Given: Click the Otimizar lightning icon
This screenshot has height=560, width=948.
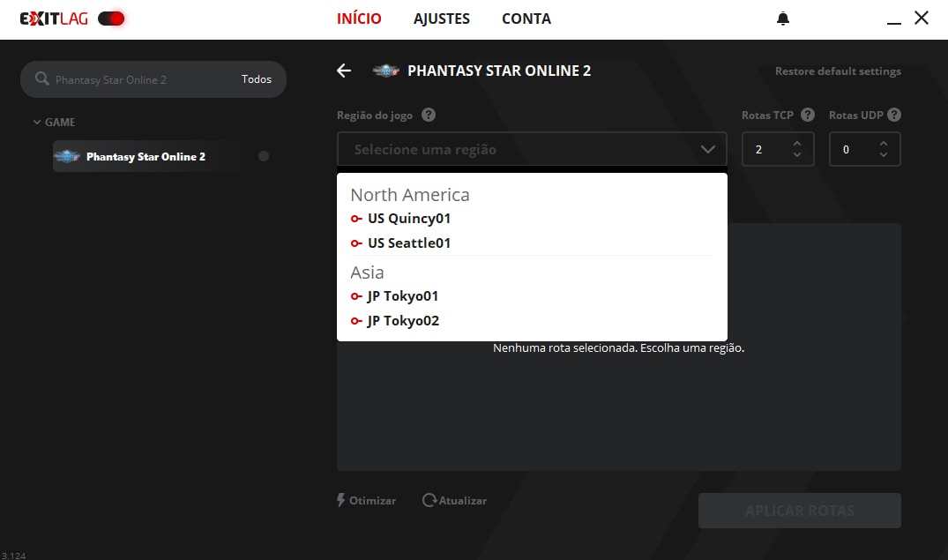Looking at the screenshot, I should pos(341,500).
